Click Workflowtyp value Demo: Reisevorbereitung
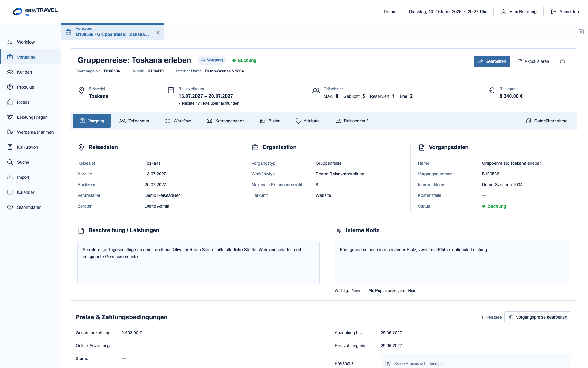 pos(340,174)
